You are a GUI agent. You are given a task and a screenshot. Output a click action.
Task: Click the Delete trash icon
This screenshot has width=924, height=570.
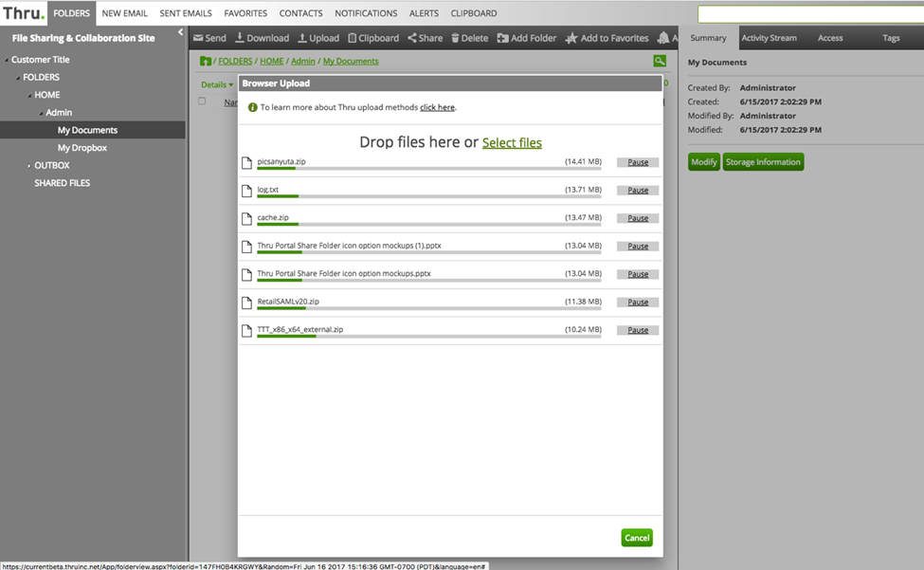point(455,38)
